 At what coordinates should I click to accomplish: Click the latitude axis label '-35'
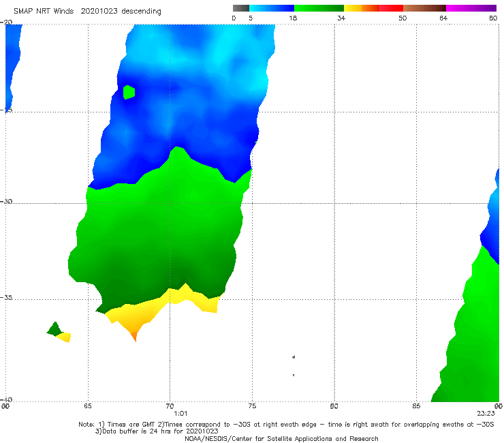pos(6,298)
